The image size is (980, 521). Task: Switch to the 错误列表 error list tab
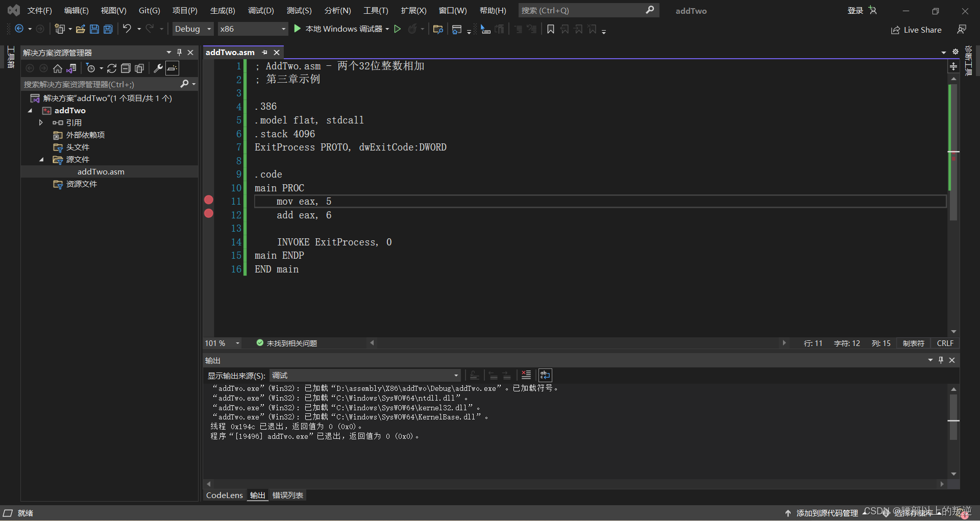point(288,495)
